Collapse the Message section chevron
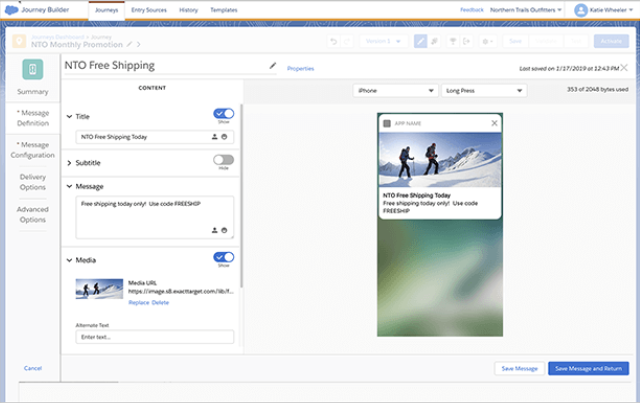This screenshot has height=403, width=640. click(x=69, y=186)
